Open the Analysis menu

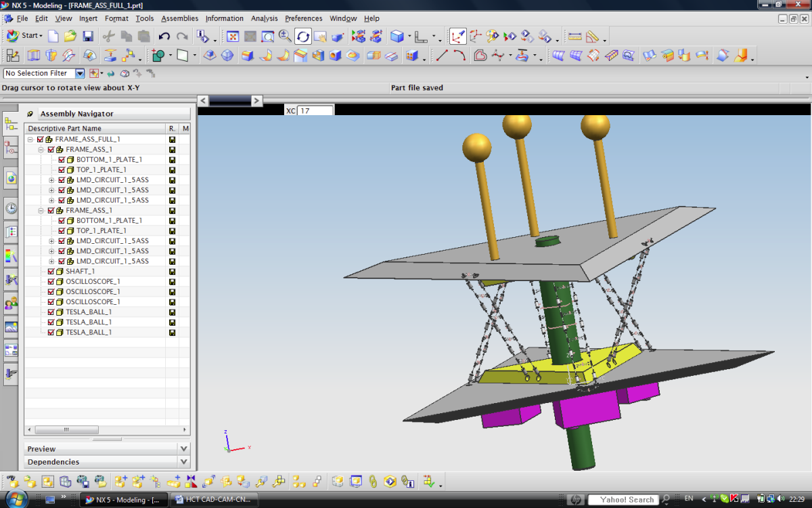coord(264,18)
